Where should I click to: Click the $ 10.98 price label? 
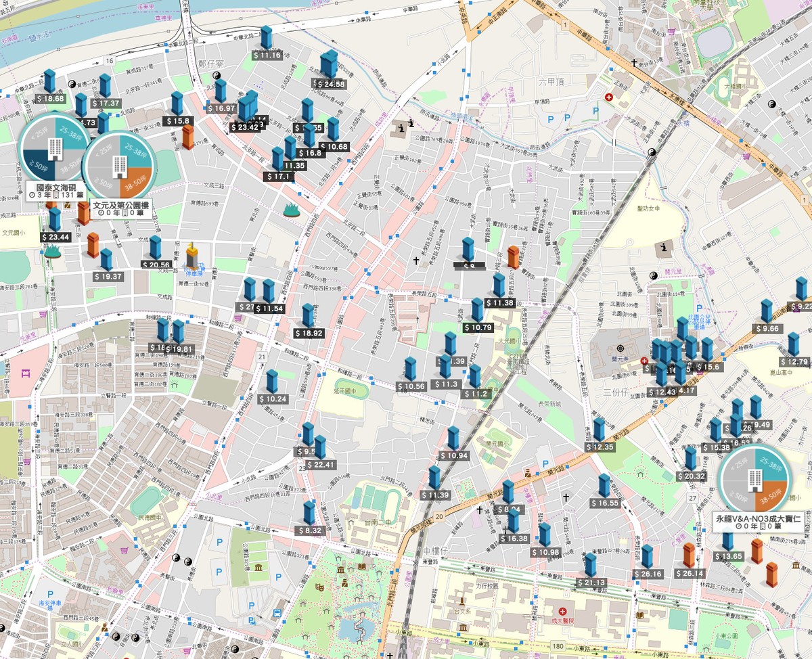pyautogui.click(x=545, y=552)
